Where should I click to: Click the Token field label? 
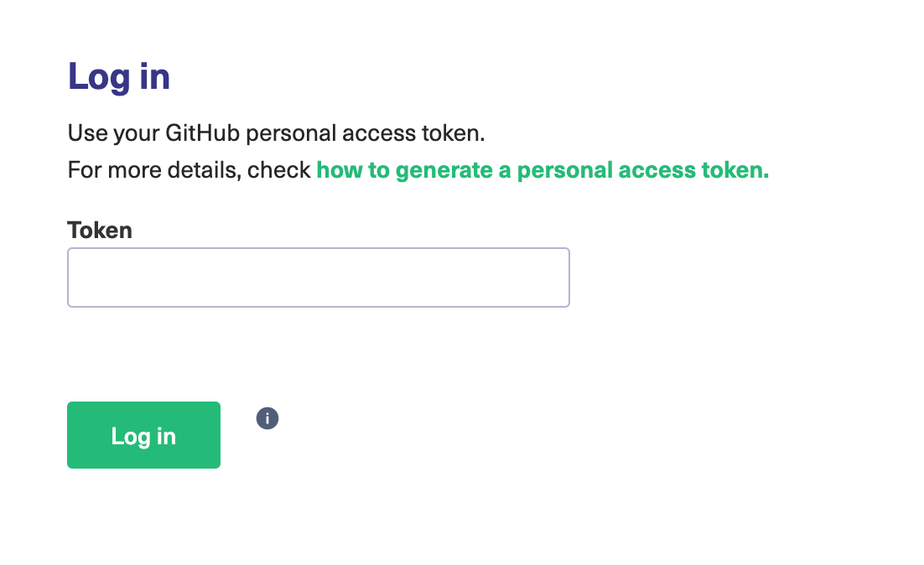pos(100,231)
